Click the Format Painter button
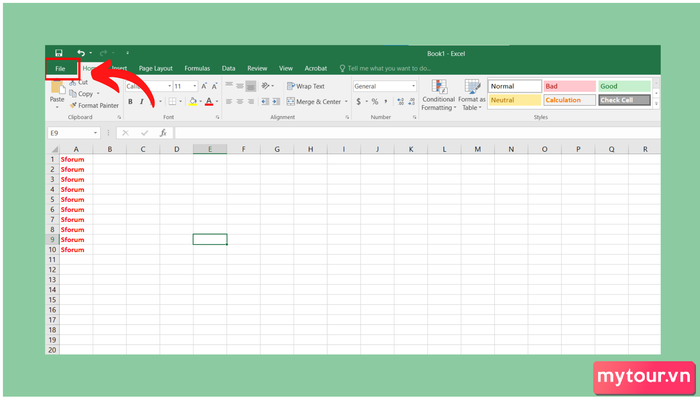The height and width of the screenshot is (401, 700). coord(94,105)
